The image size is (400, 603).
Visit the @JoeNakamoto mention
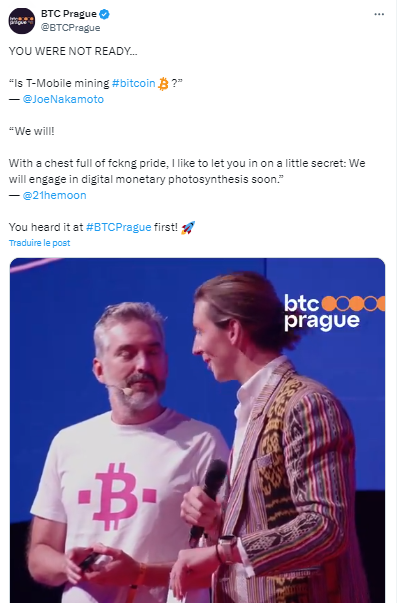(63, 99)
